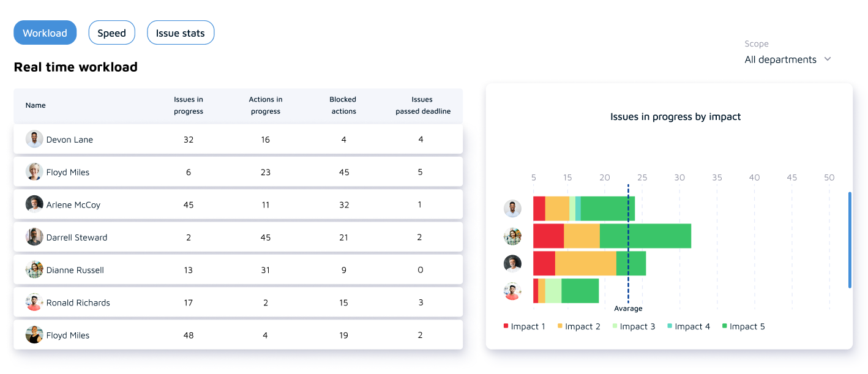
Task: Sort by Issues in progress column header
Action: coord(189,105)
